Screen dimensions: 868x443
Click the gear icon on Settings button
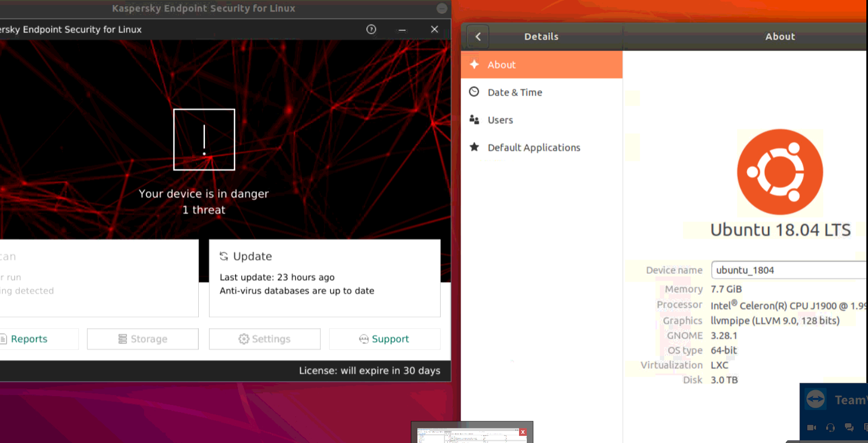tap(244, 339)
